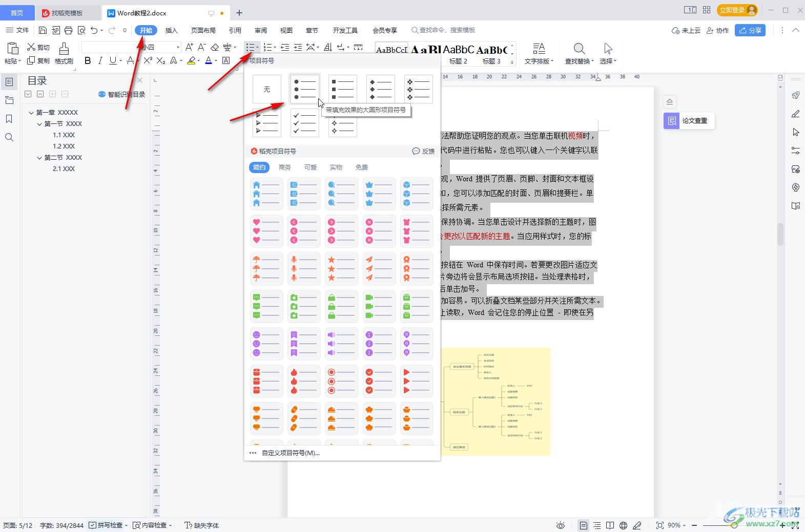Switch to web layout globe icon
The height and width of the screenshot is (532, 805).
click(x=623, y=525)
